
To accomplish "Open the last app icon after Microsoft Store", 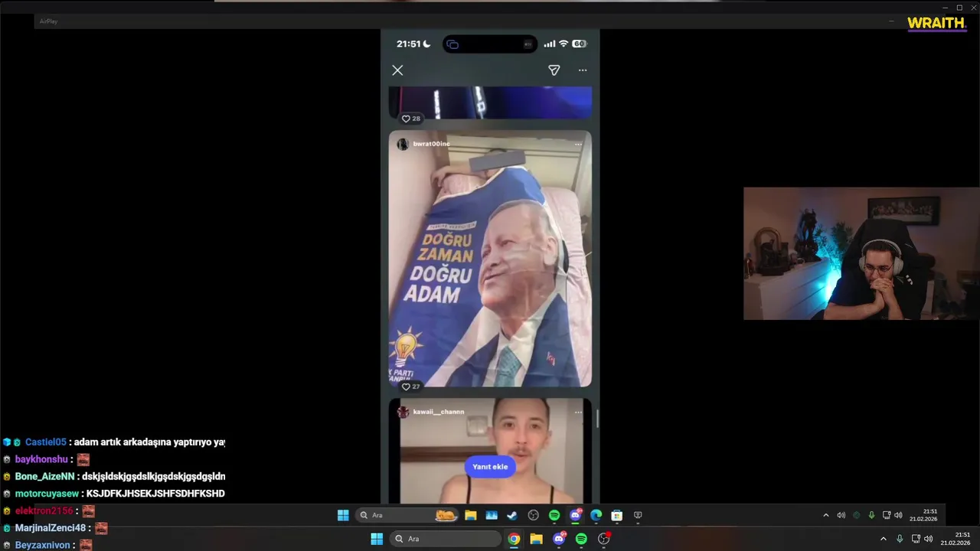I will pyautogui.click(x=638, y=515).
